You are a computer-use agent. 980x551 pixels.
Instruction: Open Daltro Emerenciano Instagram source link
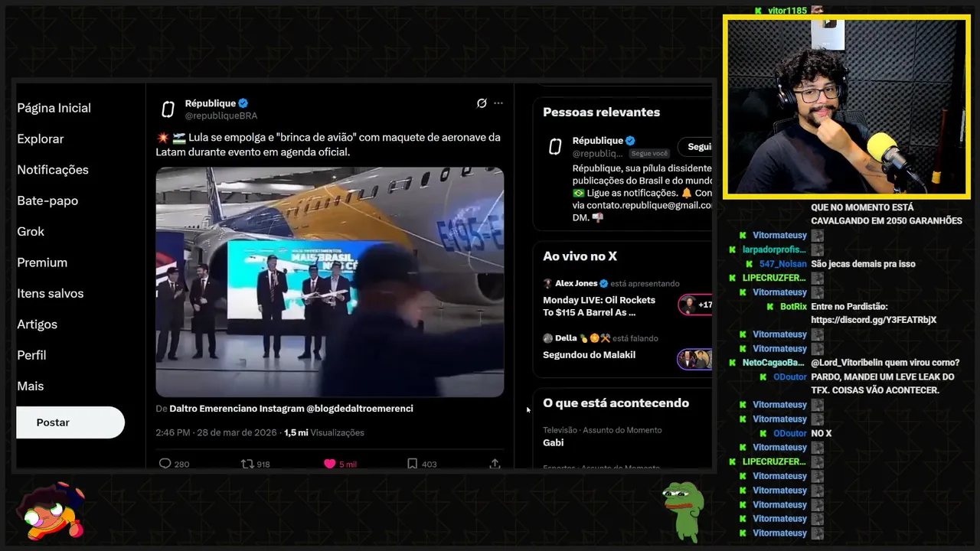click(291, 409)
